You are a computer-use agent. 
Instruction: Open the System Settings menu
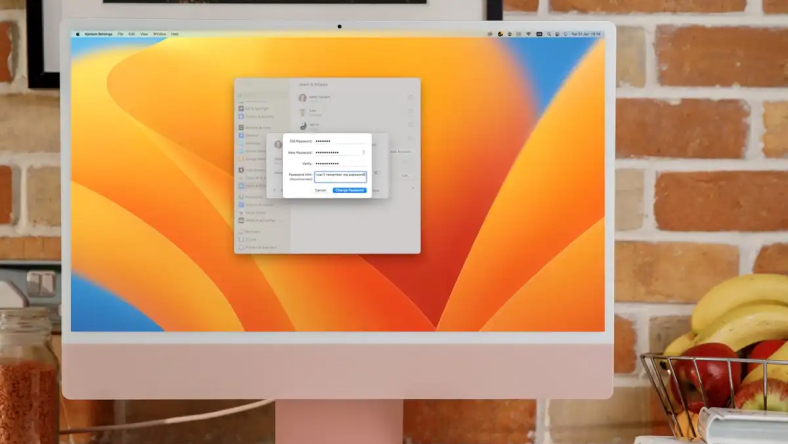(x=97, y=34)
